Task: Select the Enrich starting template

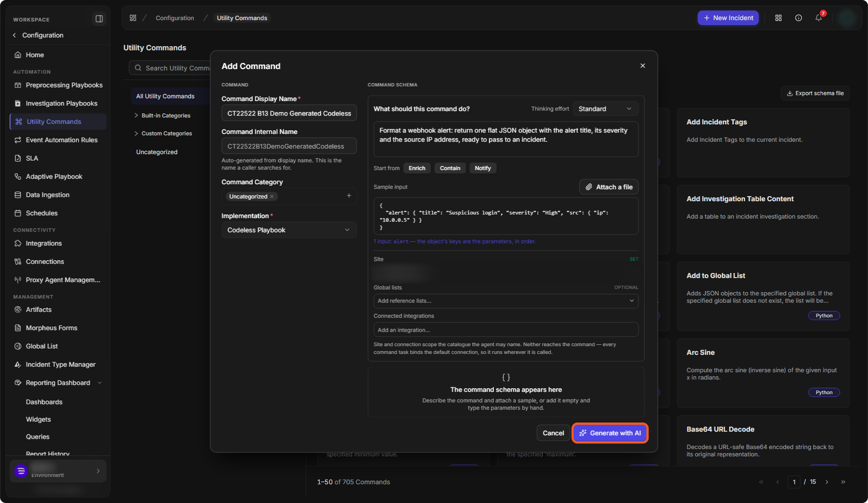Action: tap(417, 168)
